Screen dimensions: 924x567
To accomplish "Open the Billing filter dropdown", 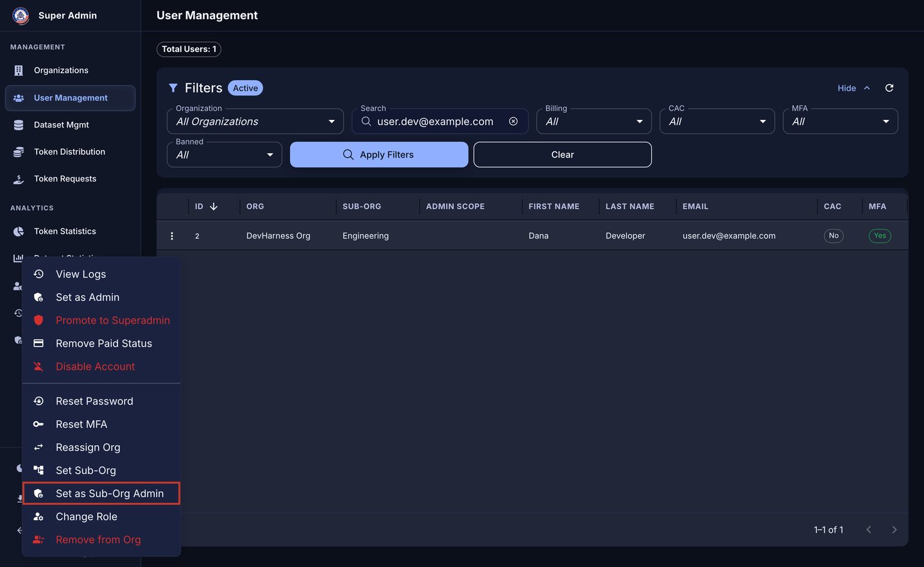I will click(594, 121).
